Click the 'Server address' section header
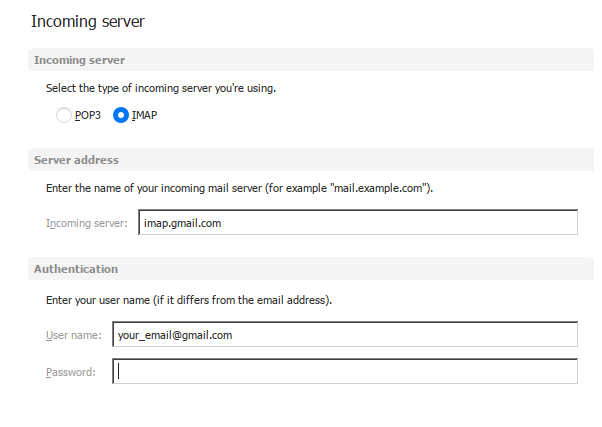Viewport: 602px width, 427px height. [76, 160]
